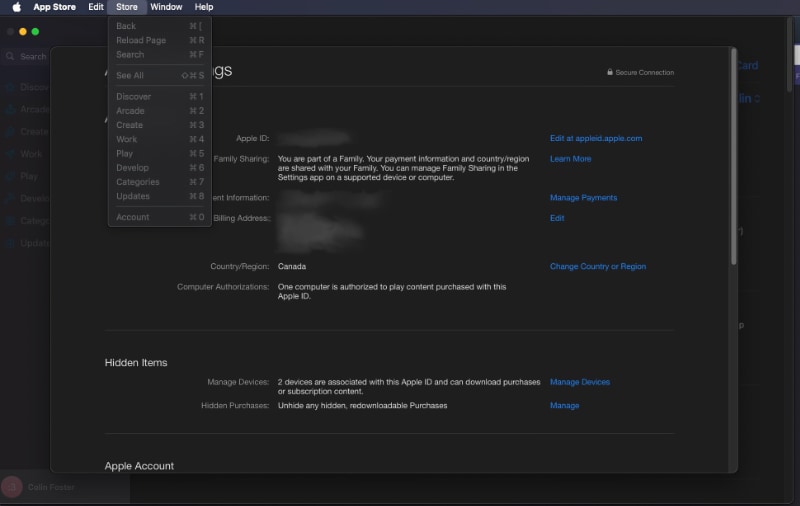Viewport: 800px width, 506px height.
Task: Click Manage for Hidden Purchases
Action: [x=564, y=406]
